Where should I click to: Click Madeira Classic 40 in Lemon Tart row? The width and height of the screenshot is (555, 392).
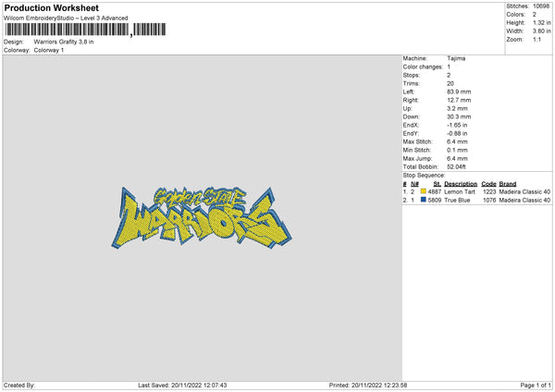tap(524, 191)
